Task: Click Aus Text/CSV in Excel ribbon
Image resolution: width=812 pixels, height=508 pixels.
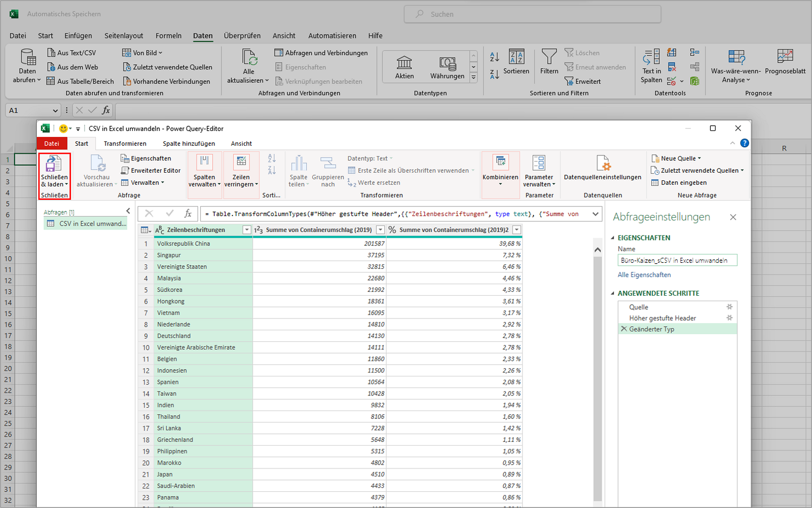Action: click(71, 53)
